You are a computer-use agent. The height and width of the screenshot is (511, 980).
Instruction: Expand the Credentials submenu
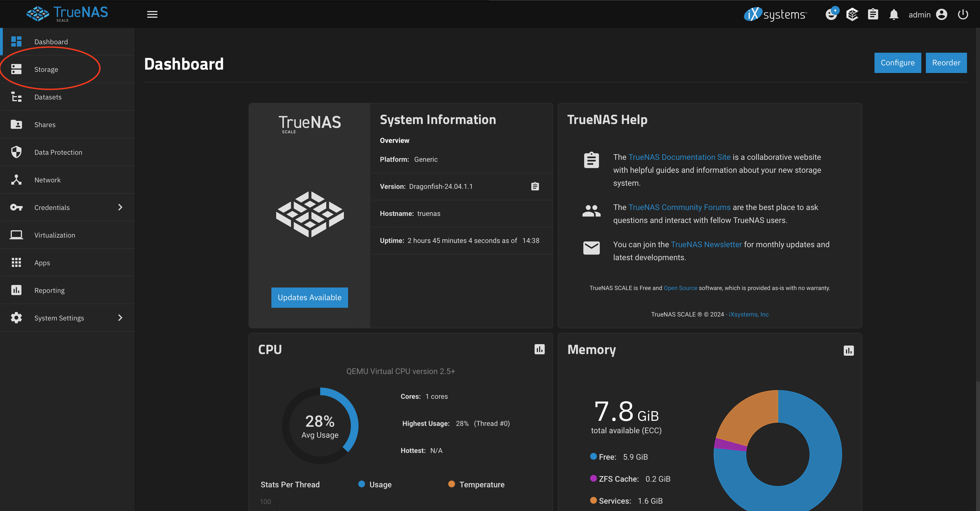click(120, 207)
